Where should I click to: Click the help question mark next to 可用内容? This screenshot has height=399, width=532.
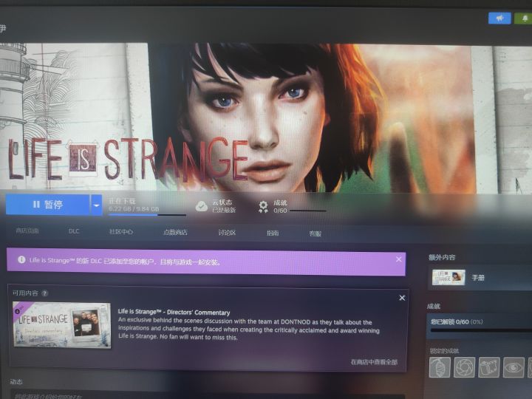44,293
